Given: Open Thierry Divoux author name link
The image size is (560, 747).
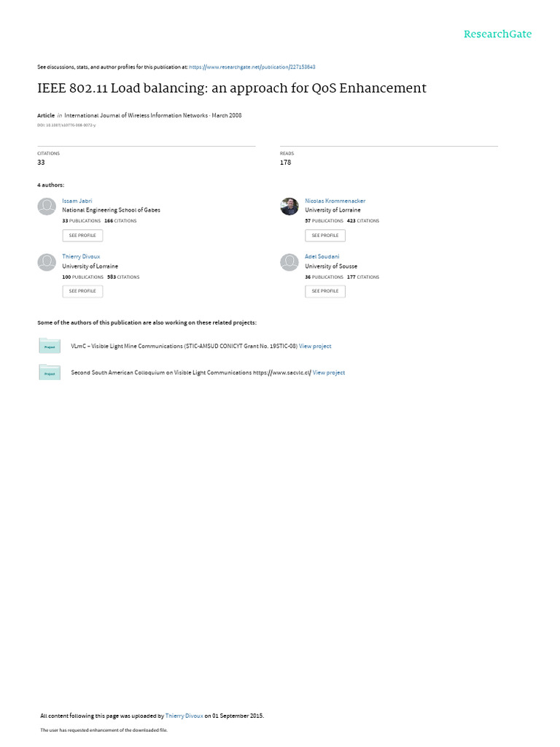Looking at the screenshot, I should 81,256.
